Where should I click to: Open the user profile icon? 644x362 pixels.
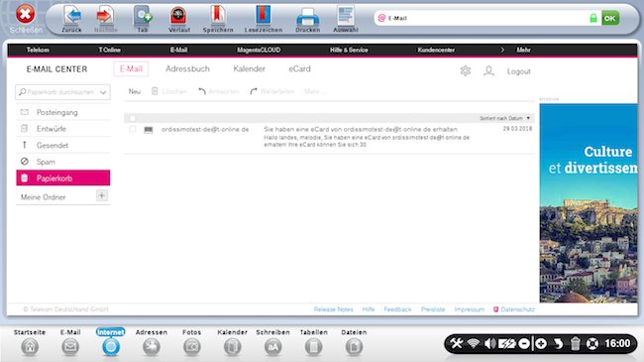(x=488, y=70)
